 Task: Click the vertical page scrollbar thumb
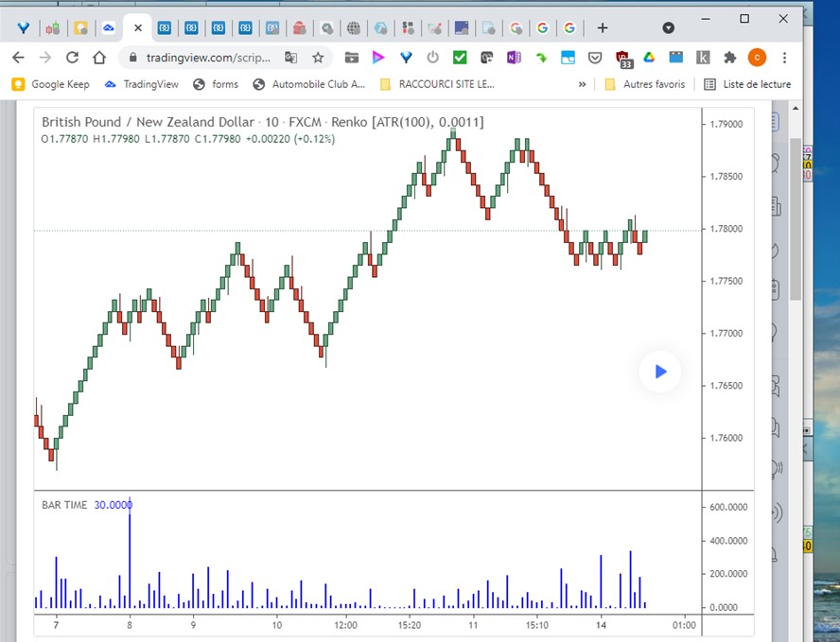coord(796,219)
